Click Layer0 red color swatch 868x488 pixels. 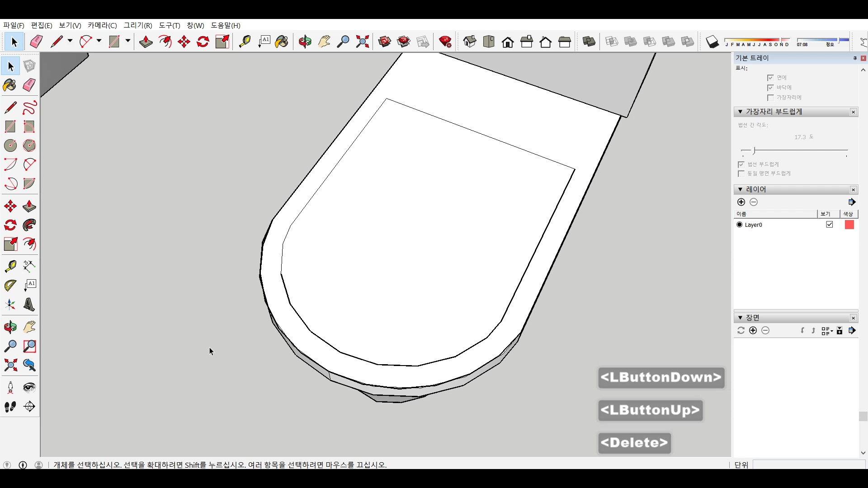click(849, 225)
